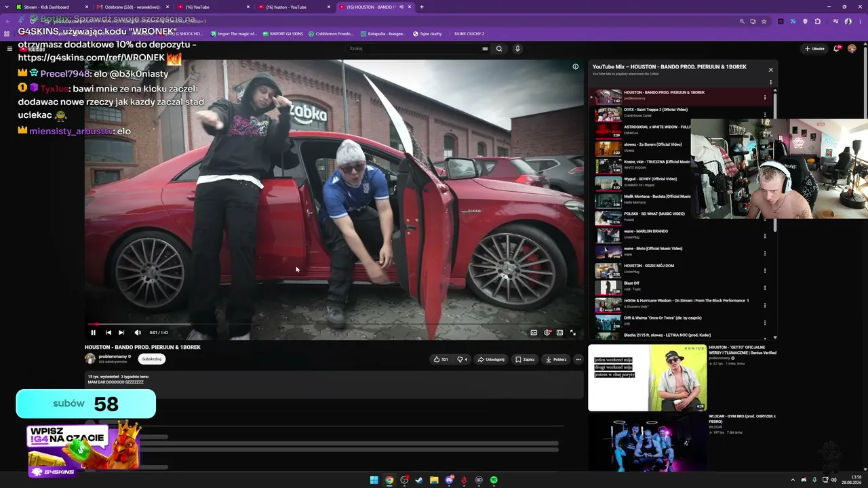The height and width of the screenshot is (488, 868).
Task: Switch to the (16) huston - YouTube tab
Action: coord(293,7)
